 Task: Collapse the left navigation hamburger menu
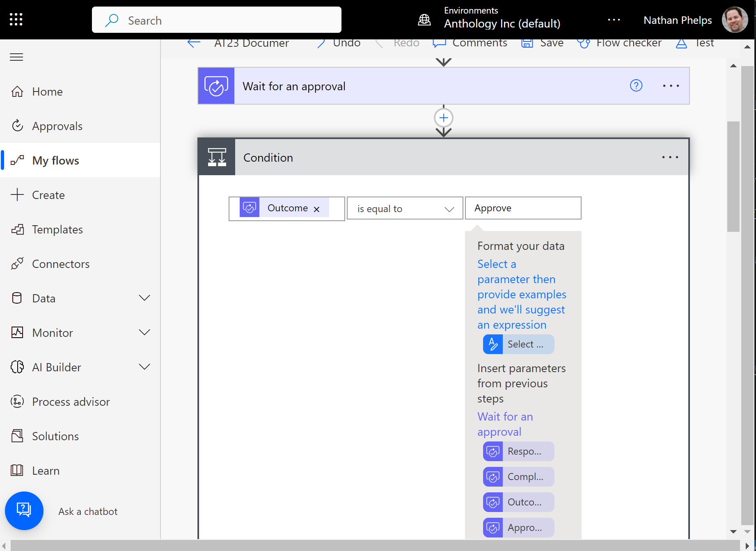(16, 57)
